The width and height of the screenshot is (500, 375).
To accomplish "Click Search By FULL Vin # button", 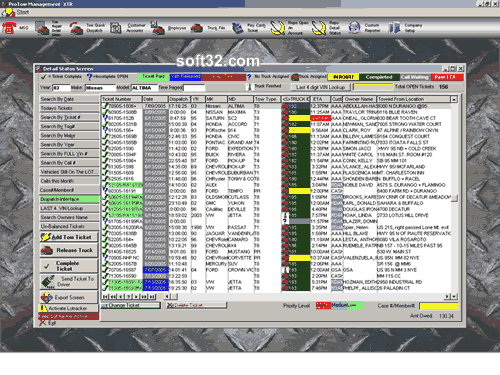I will click(x=69, y=154).
